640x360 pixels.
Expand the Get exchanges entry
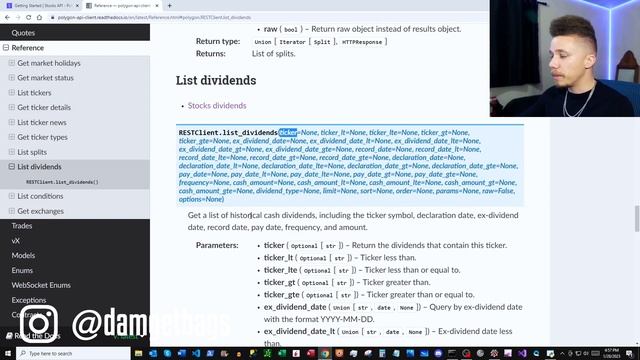click(x=11, y=211)
